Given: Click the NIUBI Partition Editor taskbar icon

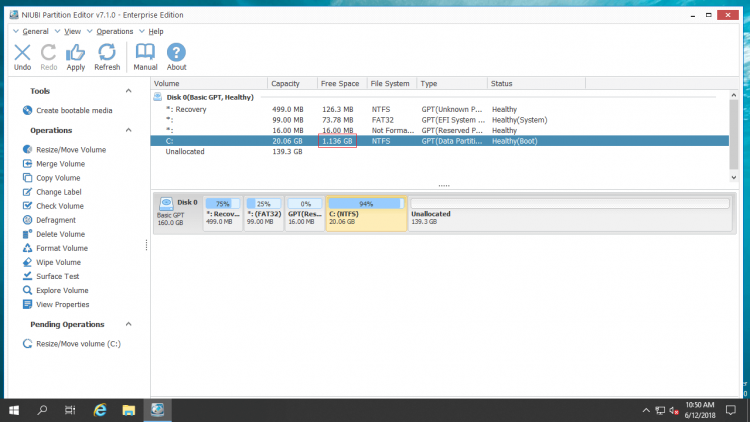Looking at the screenshot, I should (157, 410).
